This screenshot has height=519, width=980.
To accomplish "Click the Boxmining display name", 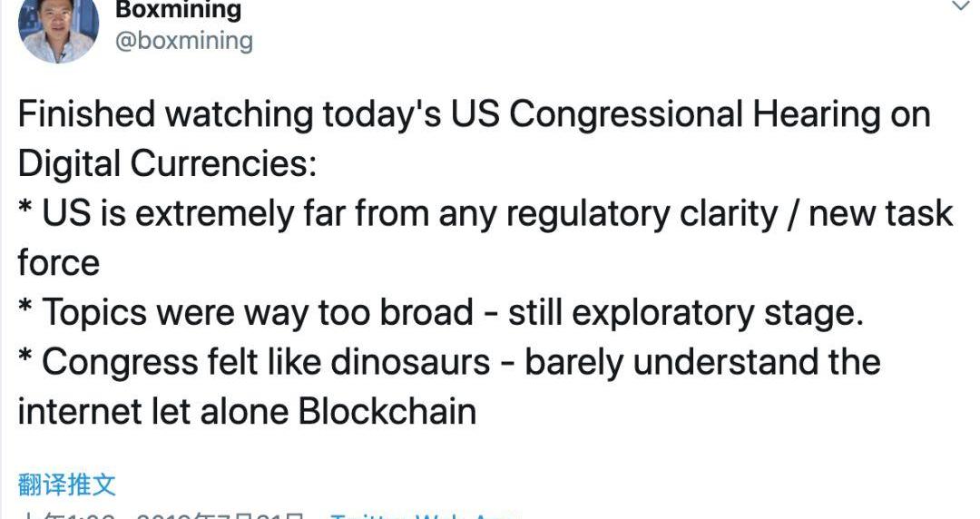I will (x=179, y=9).
